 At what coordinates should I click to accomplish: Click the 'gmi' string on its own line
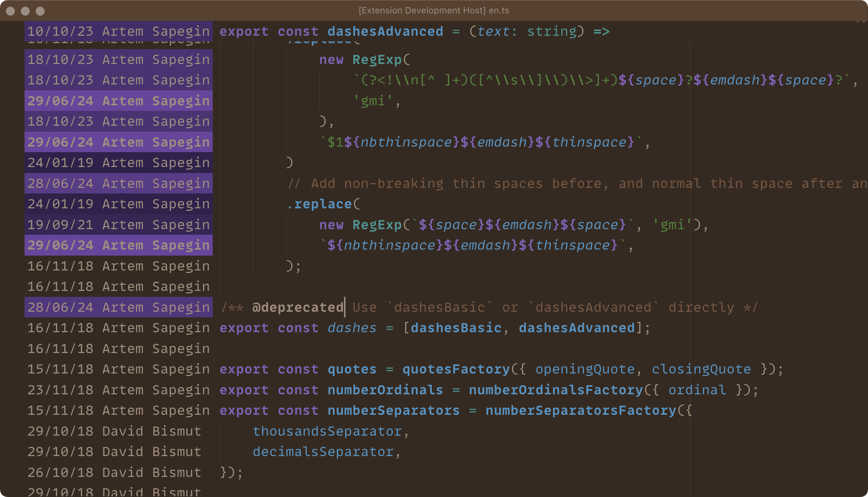(373, 101)
